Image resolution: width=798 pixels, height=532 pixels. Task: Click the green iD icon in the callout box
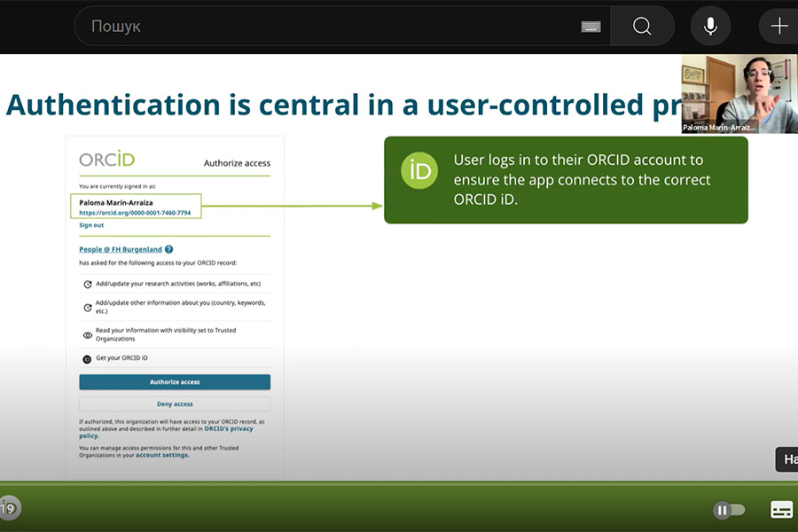[419, 170]
